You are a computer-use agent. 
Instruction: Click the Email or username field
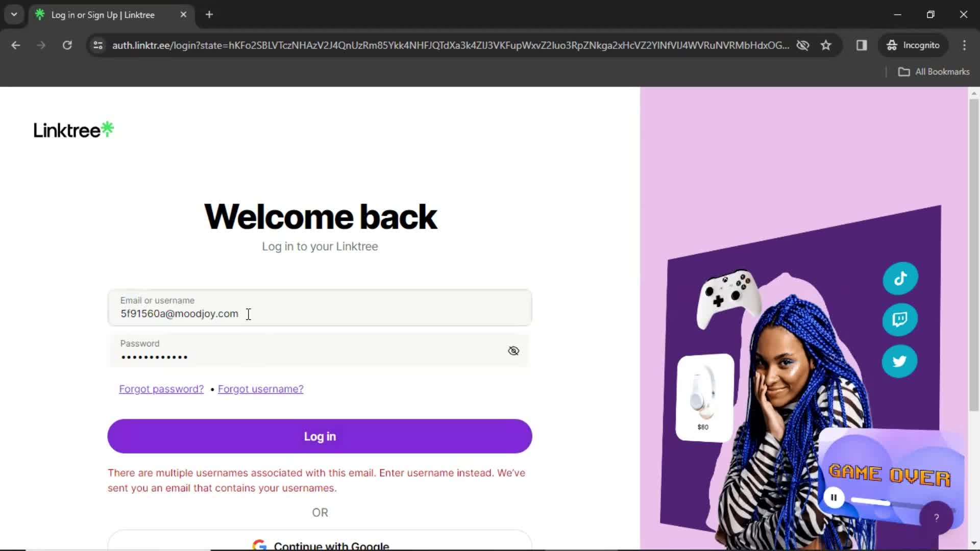point(320,308)
